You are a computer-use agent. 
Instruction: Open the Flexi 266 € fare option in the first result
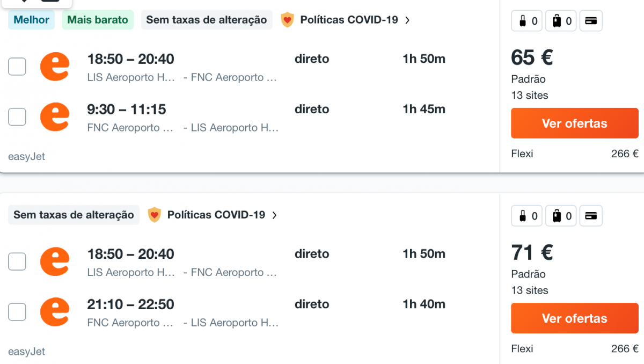click(x=575, y=154)
